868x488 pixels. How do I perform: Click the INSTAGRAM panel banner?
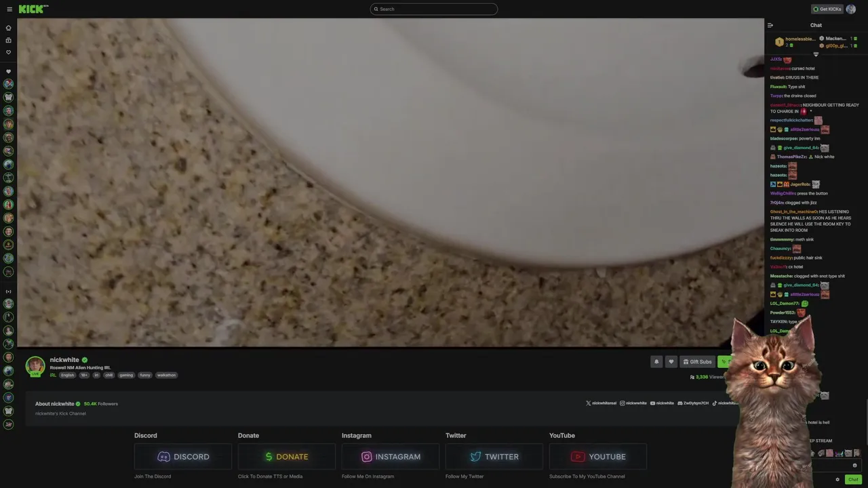391,456
